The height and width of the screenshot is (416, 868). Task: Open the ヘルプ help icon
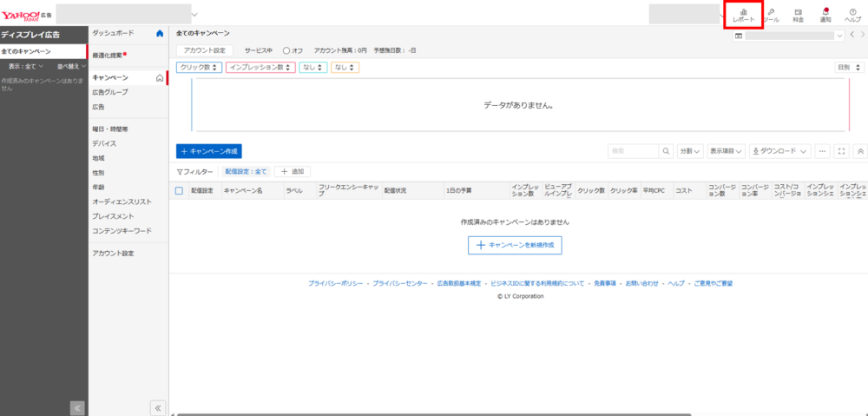click(852, 15)
